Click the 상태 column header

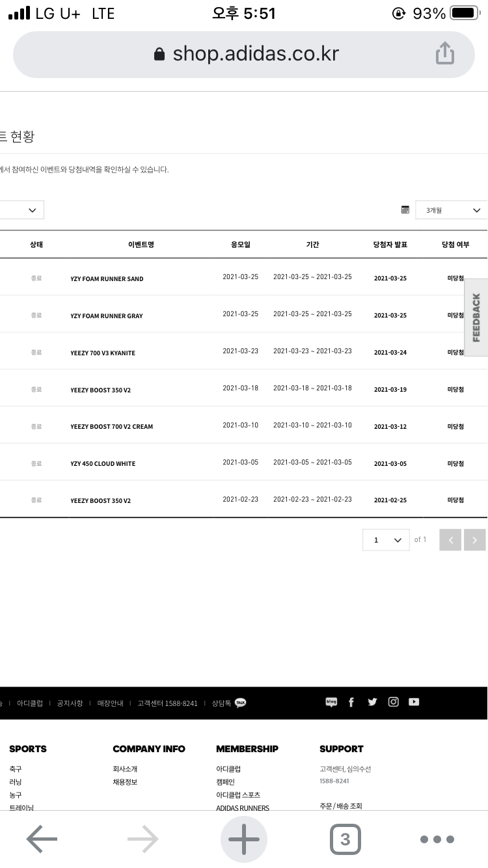point(36,245)
